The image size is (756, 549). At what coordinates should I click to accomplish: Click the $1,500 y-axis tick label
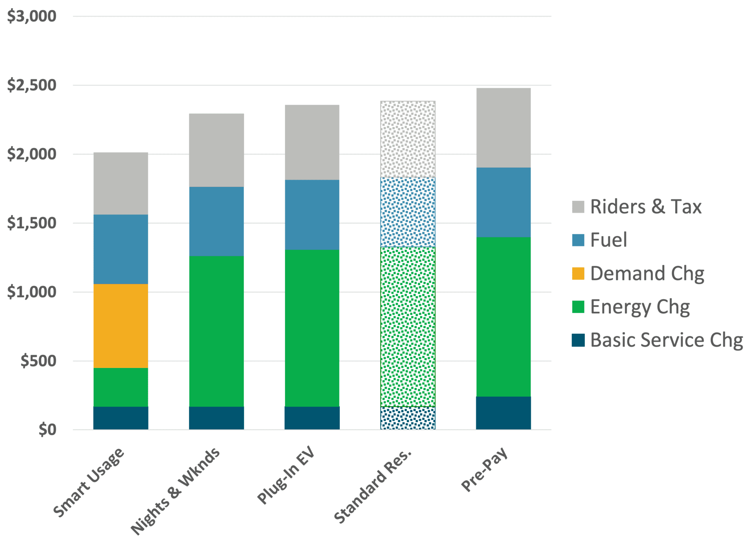pos(31,223)
